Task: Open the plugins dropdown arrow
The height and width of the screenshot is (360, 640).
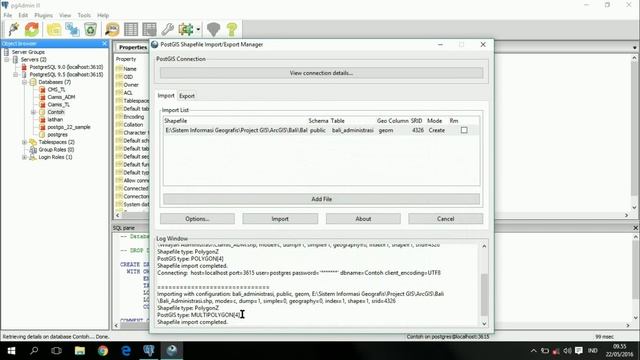Action: [198, 29]
